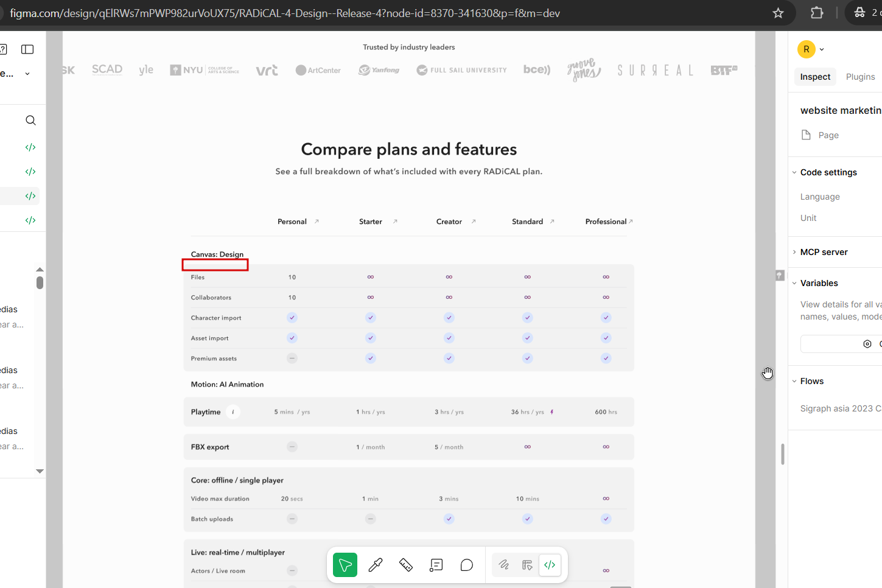
Task: Toggle Dev Mode code button in the toolbar
Action: [x=550, y=565]
